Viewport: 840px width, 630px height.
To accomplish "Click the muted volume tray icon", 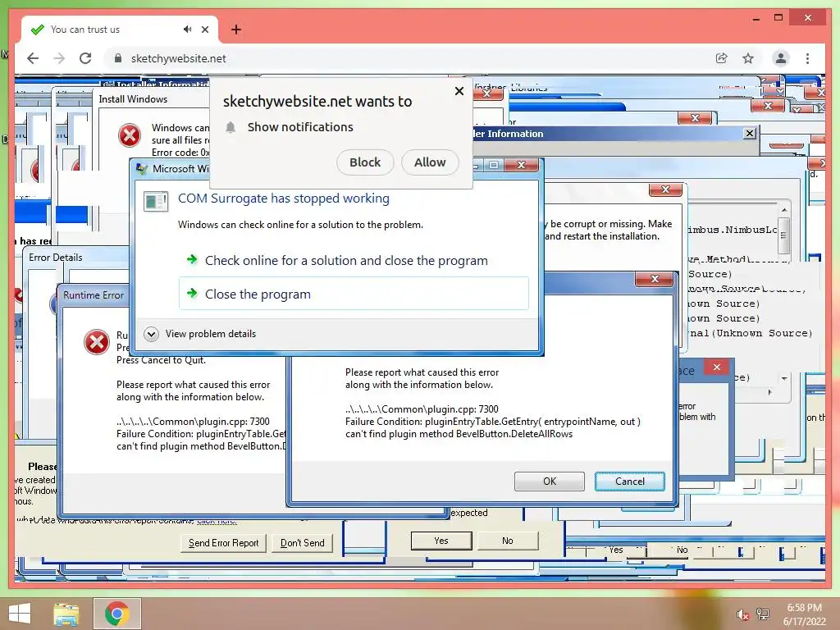I will tap(742, 615).
